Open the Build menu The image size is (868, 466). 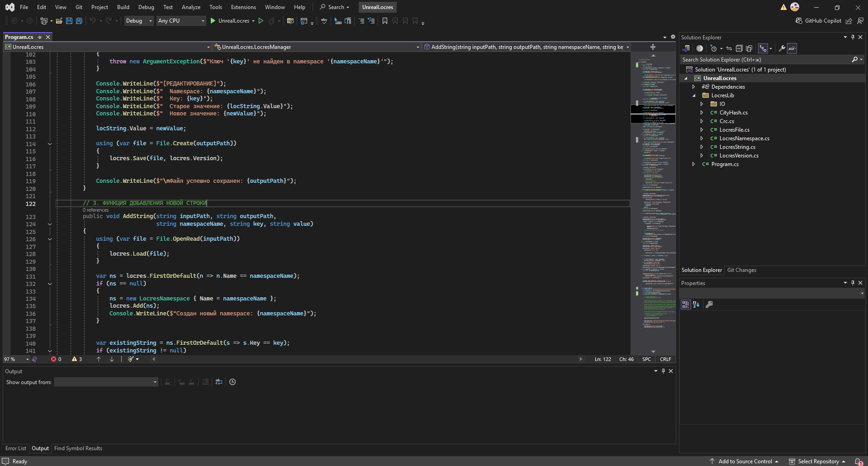(x=123, y=7)
